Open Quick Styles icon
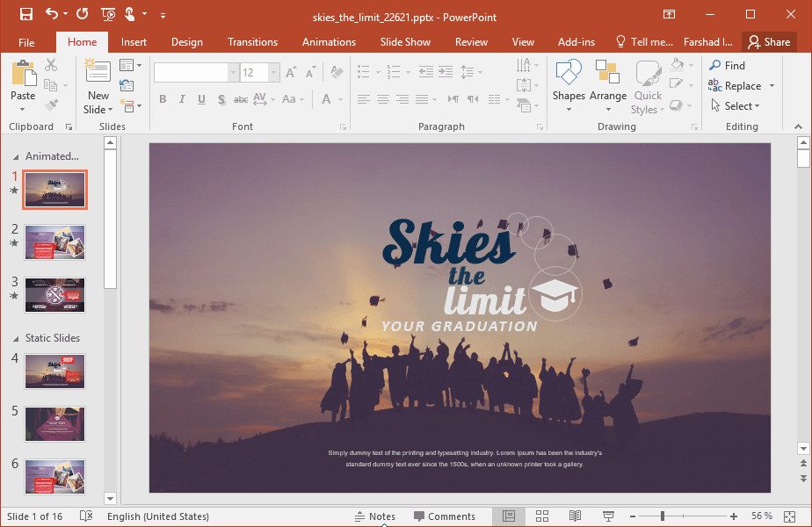Viewport: 812px width, 527px height. (x=648, y=73)
